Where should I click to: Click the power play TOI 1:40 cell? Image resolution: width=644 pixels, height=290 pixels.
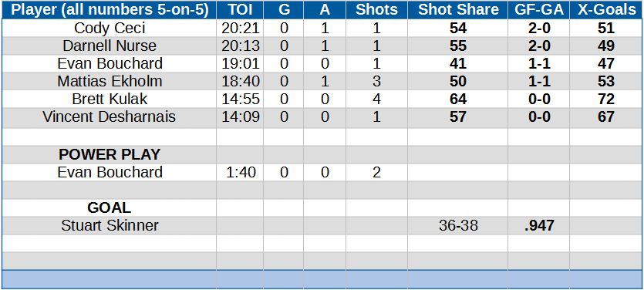[x=240, y=172]
